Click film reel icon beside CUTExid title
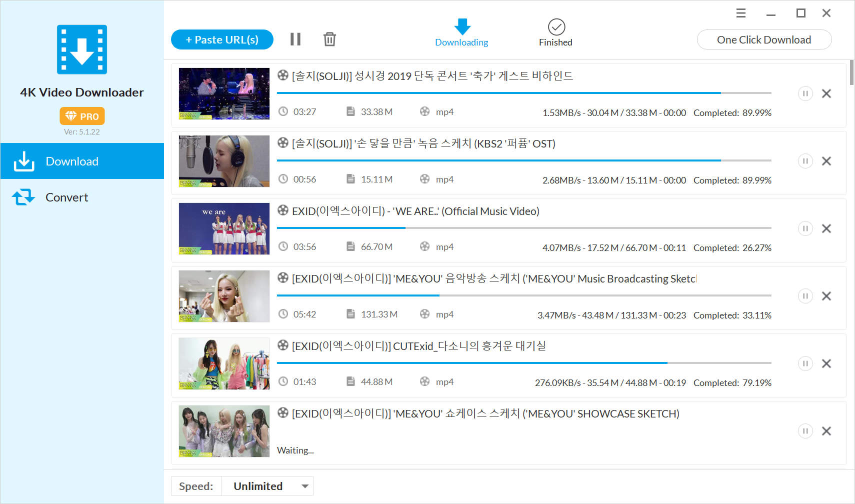Screen dimensions: 855x504 pyautogui.click(x=283, y=345)
